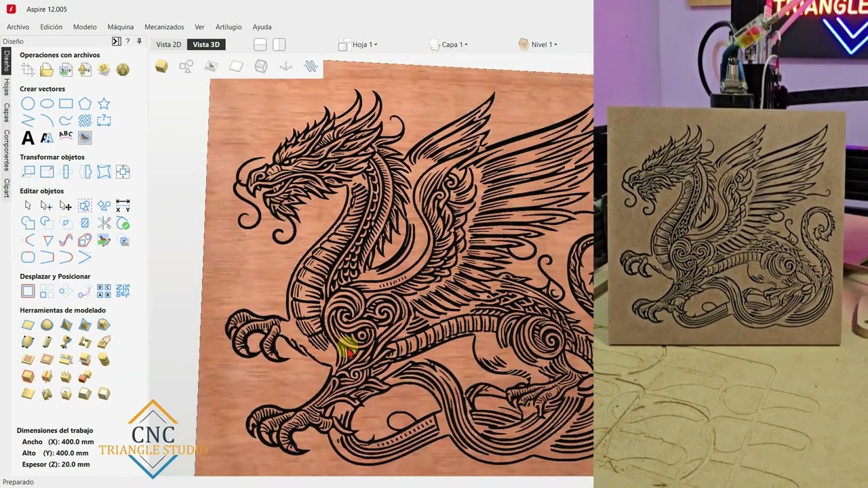Click the array copy grid icon

(x=47, y=291)
